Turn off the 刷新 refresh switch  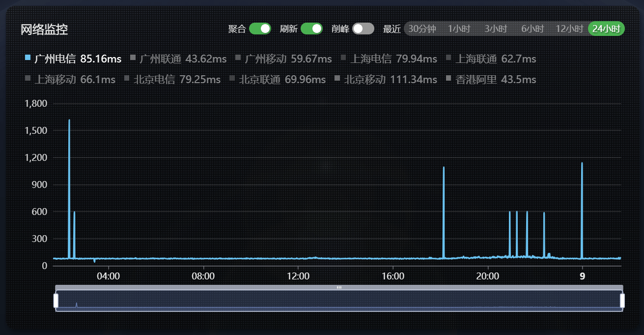coord(311,29)
